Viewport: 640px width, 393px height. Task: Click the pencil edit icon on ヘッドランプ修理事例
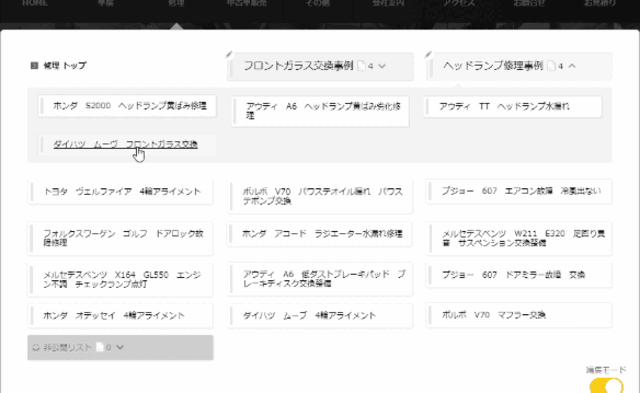[x=428, y=54]
